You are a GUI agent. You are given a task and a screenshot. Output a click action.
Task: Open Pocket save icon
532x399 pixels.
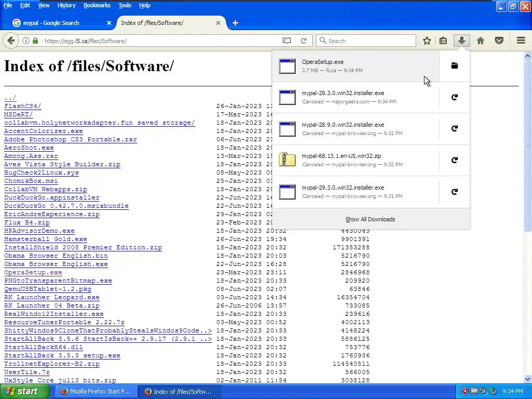click(499, 41)
